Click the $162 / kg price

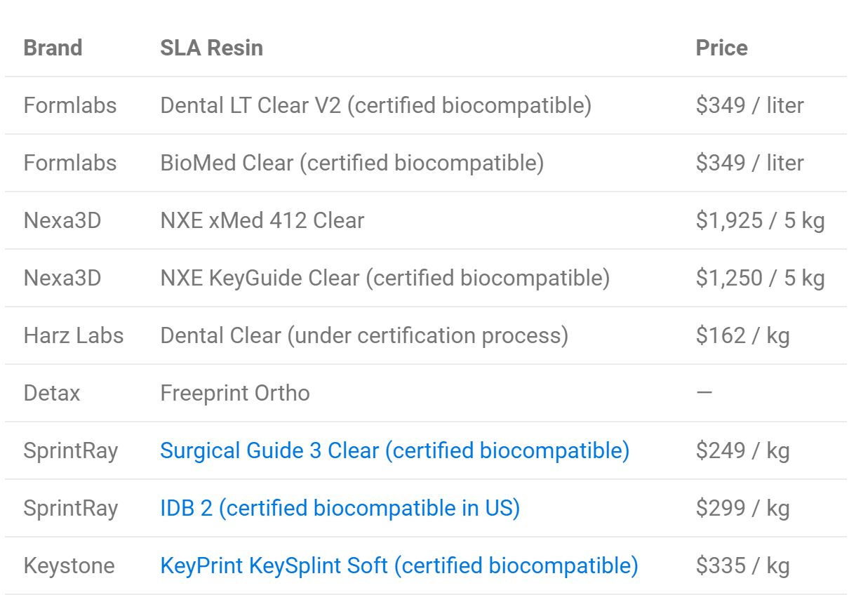pos(743,335)
